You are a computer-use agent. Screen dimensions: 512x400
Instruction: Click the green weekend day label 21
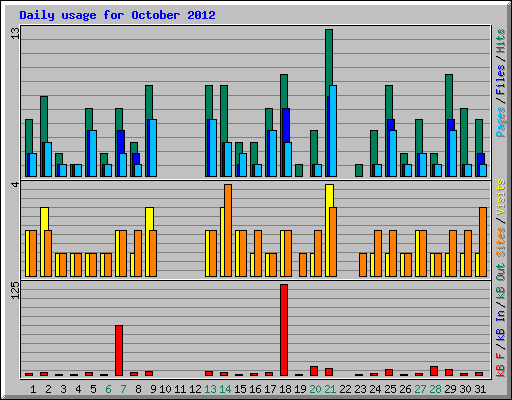tap(330, 389)
